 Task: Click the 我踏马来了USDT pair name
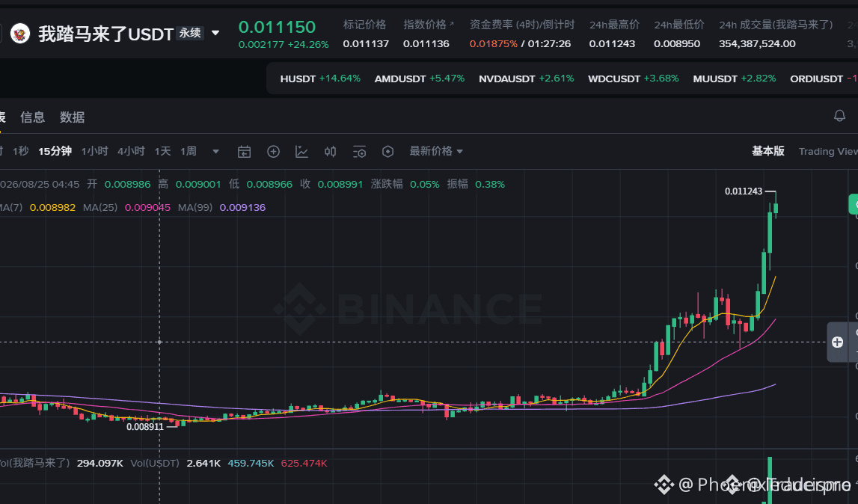(x=105, y=34)
